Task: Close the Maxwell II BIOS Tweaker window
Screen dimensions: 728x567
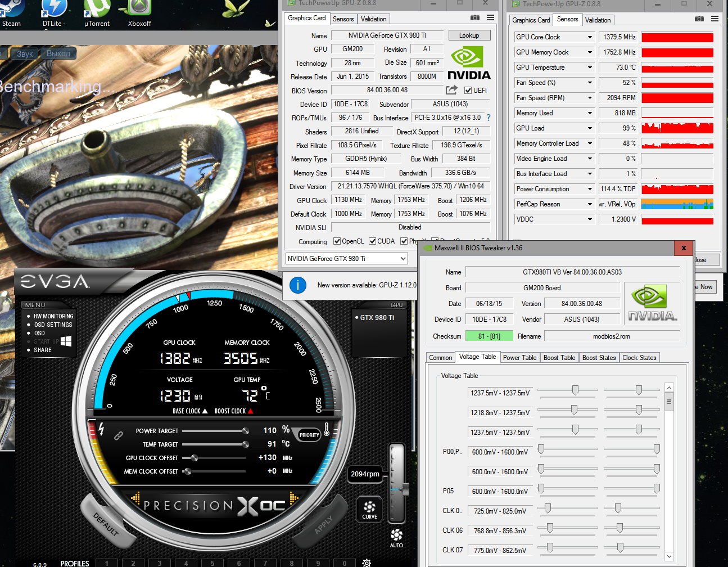Action: click(x=684, y=248)
